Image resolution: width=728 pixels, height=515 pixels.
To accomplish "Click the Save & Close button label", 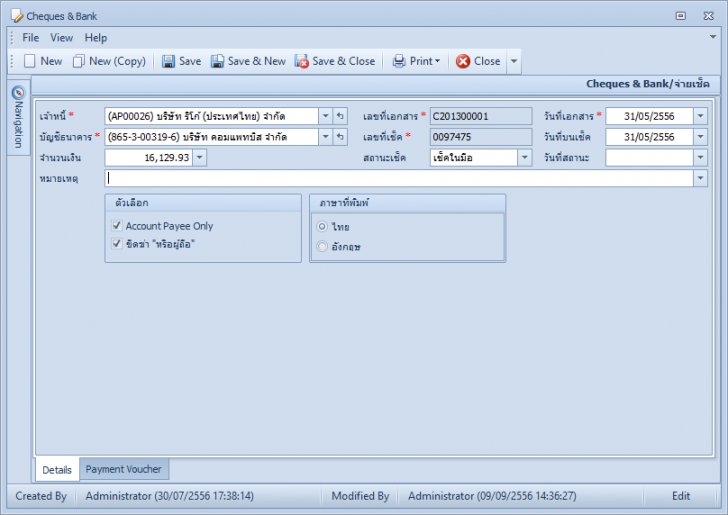I will (344, 61).
